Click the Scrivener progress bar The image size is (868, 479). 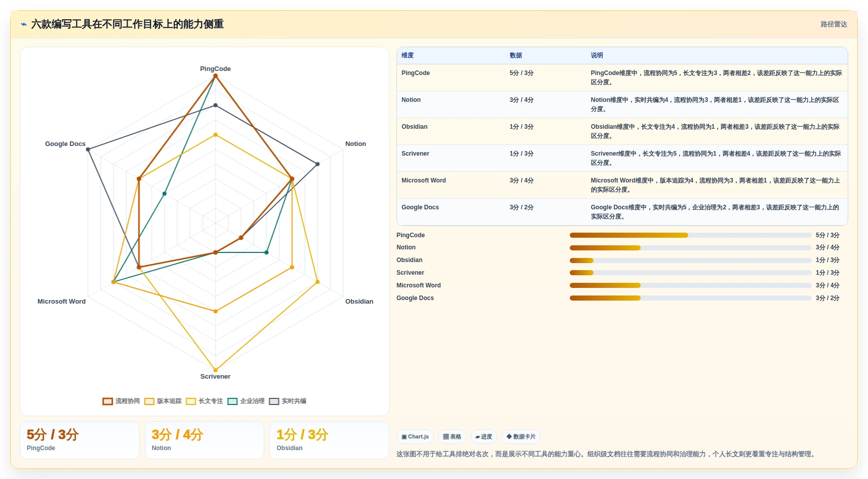[690, 273]
